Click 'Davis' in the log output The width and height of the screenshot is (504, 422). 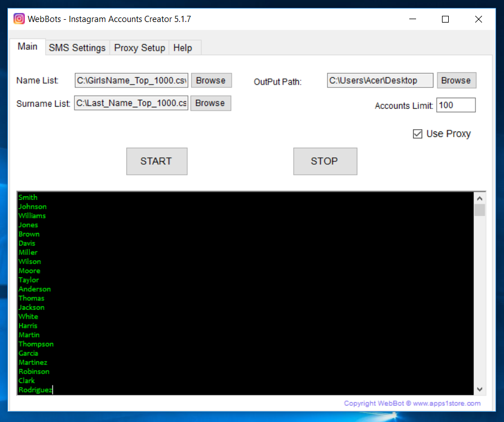(27, 243)
